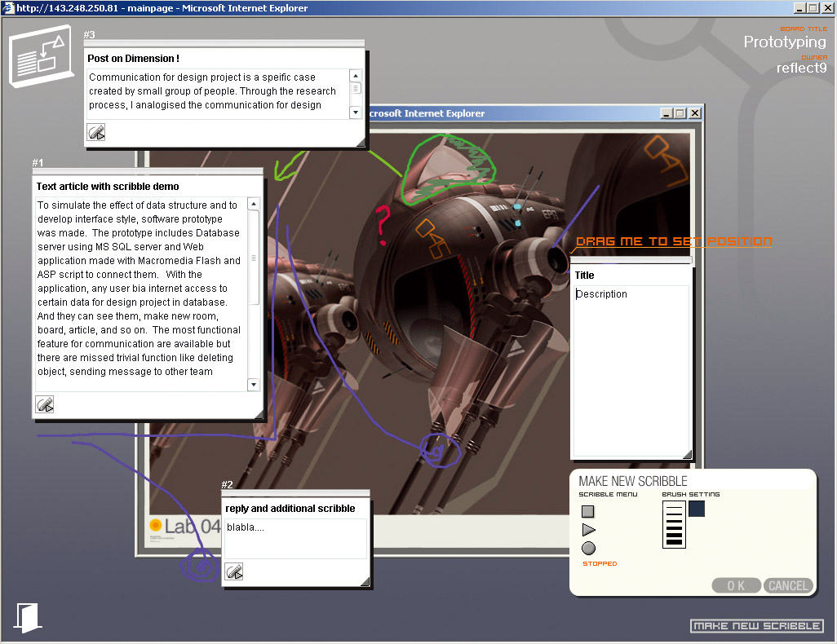837x644 pixels.
Task: Select the thickest brush line width
Action: point(674,540)
